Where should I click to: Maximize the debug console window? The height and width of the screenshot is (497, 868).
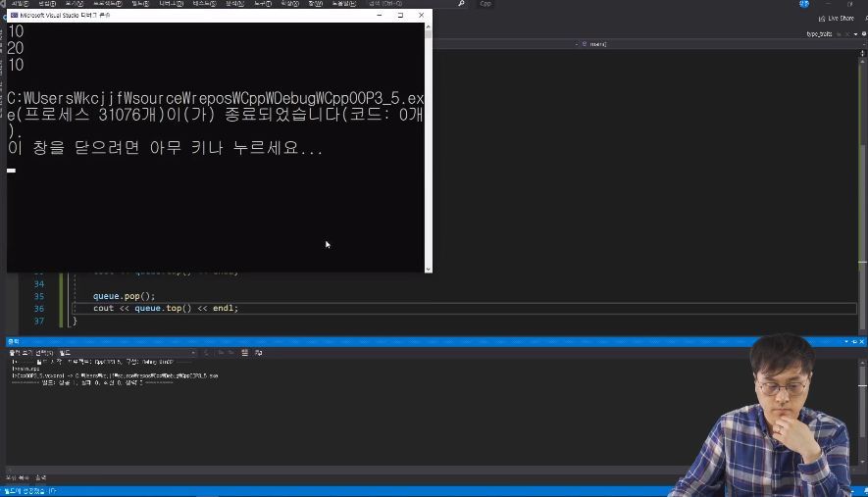400,15
